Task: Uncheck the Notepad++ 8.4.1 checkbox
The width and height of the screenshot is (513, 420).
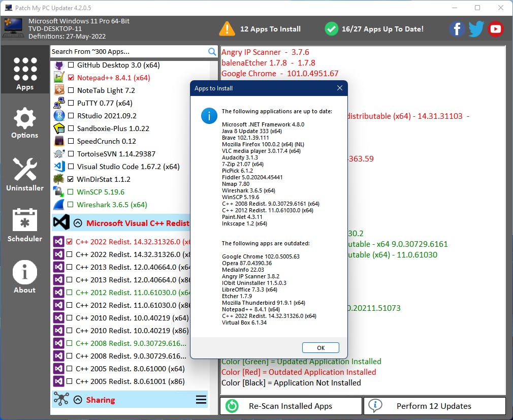Action: coord(71,78)
